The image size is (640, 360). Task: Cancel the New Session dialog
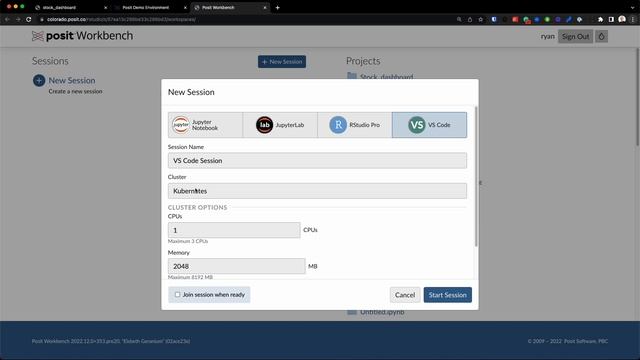pos(405,295)
